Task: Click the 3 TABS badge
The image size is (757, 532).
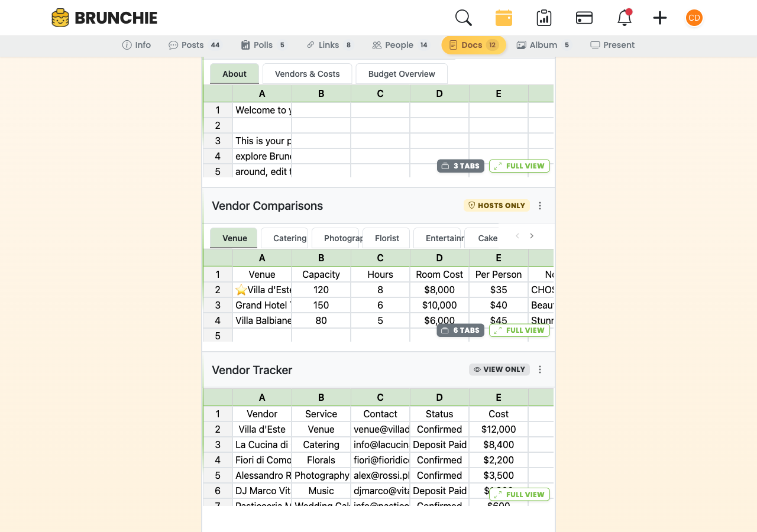Action: (461, 166)
